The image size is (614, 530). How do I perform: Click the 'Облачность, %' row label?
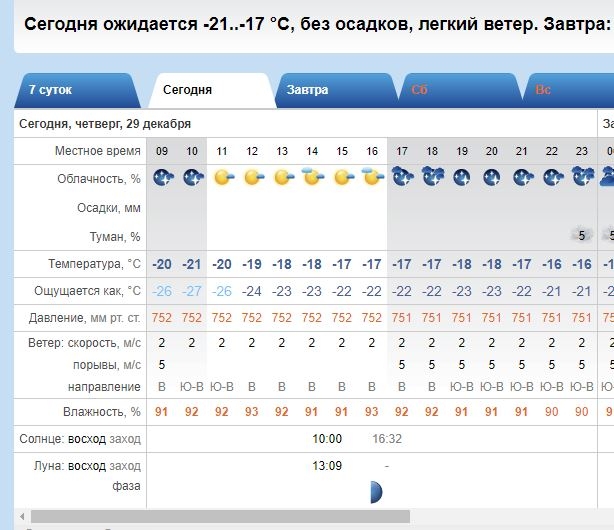click(x=99, y=179)
